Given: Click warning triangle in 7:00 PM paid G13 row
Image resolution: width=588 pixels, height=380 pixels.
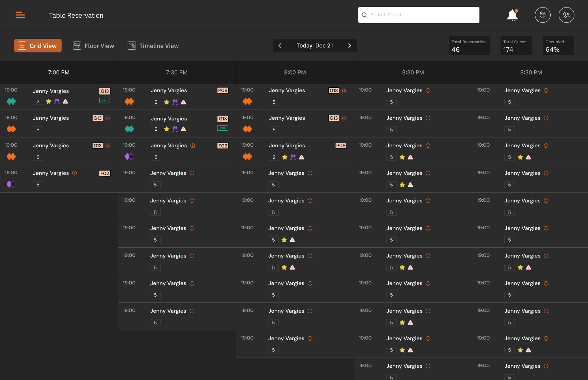Looking at the screenshot, I should [66, 101].
